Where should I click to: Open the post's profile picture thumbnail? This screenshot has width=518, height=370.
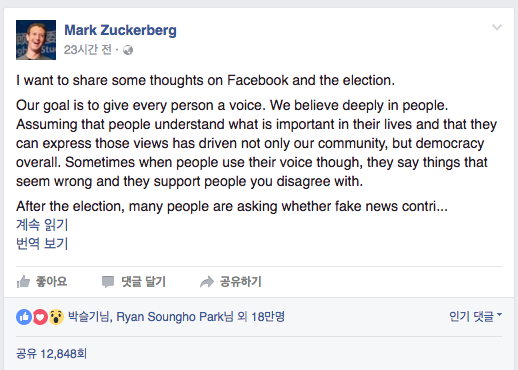(36, 40)
